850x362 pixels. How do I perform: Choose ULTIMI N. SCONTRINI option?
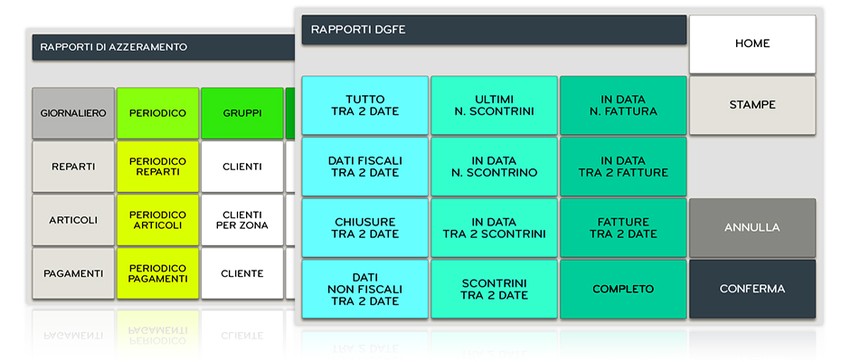(x=494, y=105)
